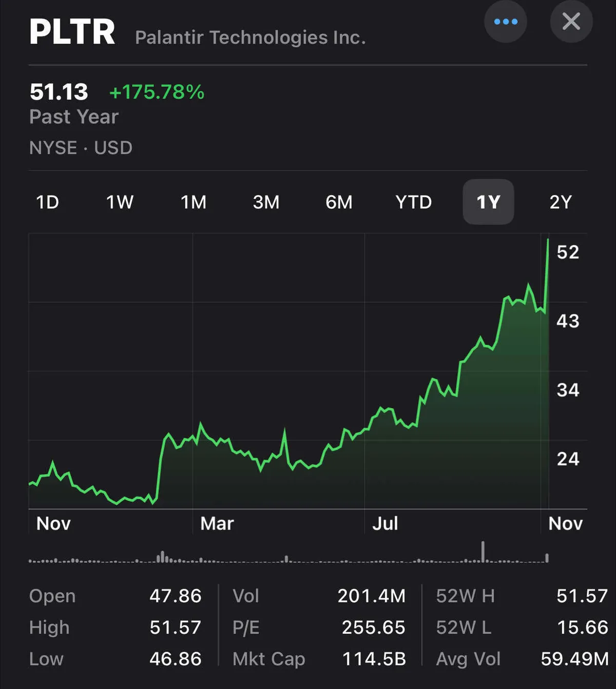This screenshot has width=616, height=689.
Task: Close the PLTR stock detail view
Action: point(571,22)
